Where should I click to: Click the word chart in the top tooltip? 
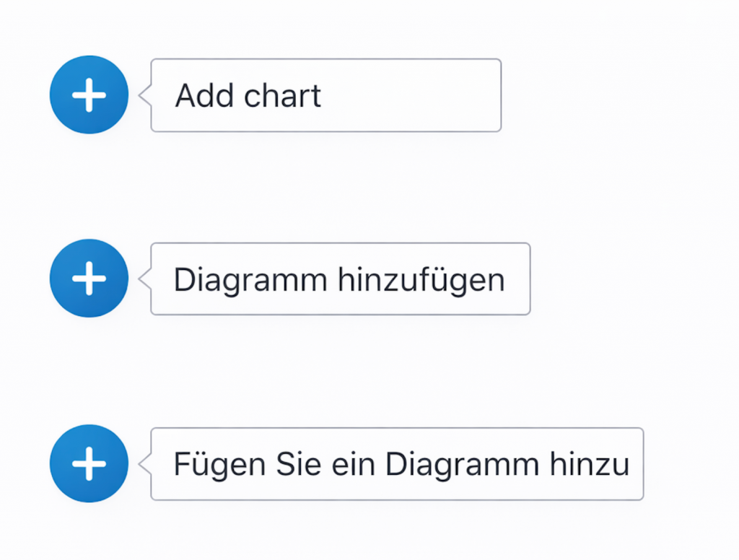tap(282, 96)
